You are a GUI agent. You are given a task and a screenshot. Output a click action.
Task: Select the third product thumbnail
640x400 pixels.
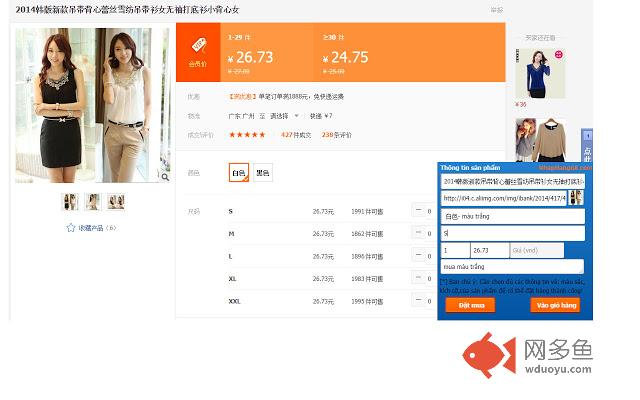[x=116, y=202]
